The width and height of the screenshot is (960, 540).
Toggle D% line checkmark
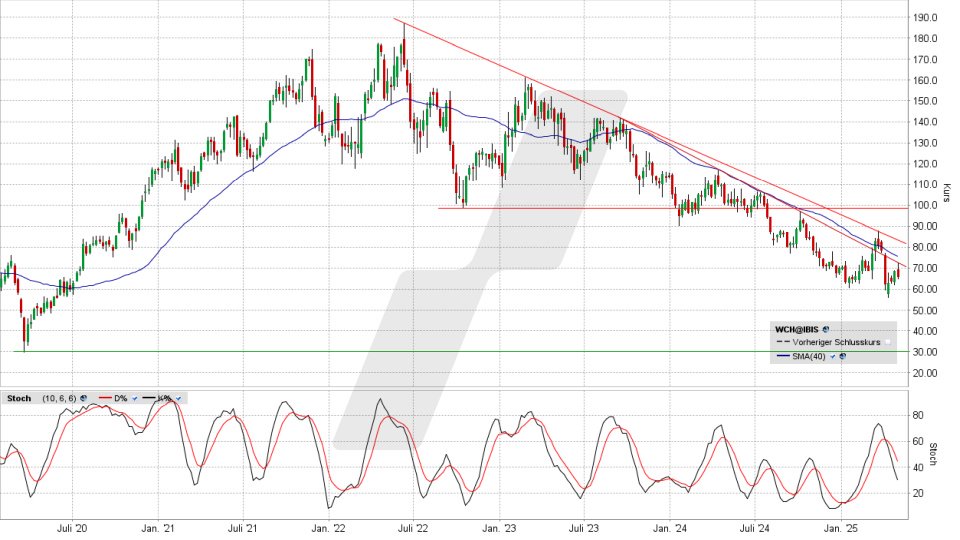point(135,399)
